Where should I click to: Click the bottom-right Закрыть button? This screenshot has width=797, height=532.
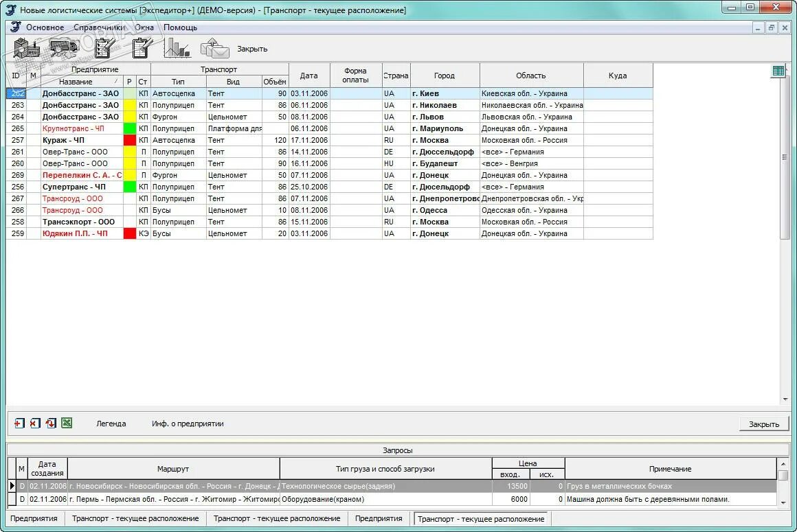[764, 424]
